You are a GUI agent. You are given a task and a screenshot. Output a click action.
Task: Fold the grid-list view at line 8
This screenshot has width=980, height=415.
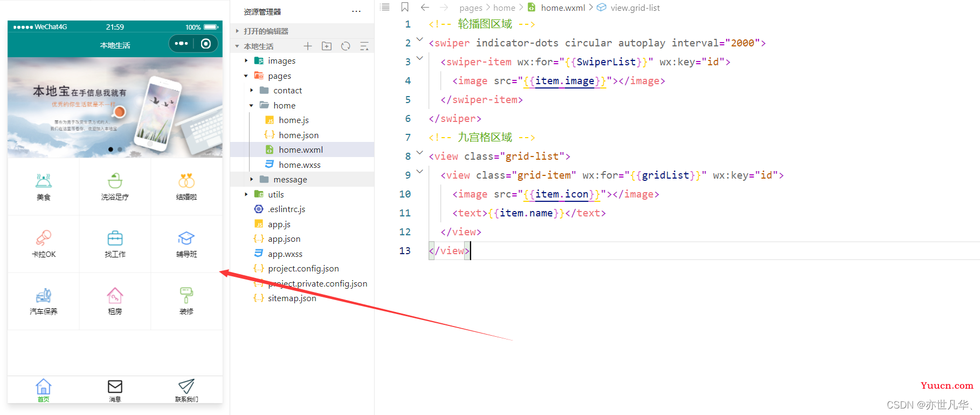click(420, 153)
